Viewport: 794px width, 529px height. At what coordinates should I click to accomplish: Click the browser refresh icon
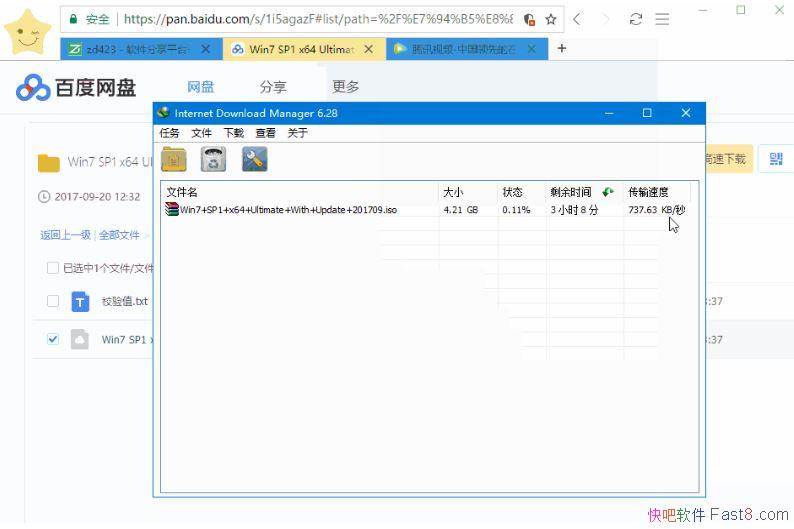tap(636, 19)
